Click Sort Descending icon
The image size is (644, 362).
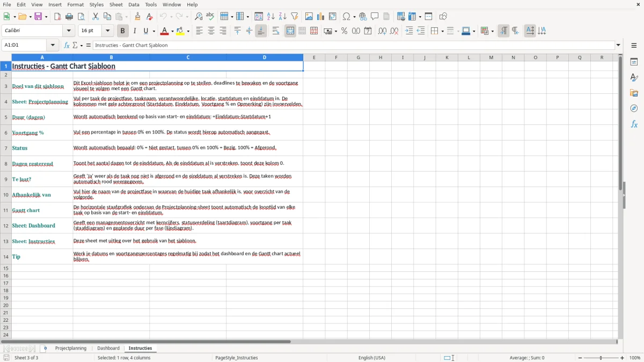click(x=283, y=17)
